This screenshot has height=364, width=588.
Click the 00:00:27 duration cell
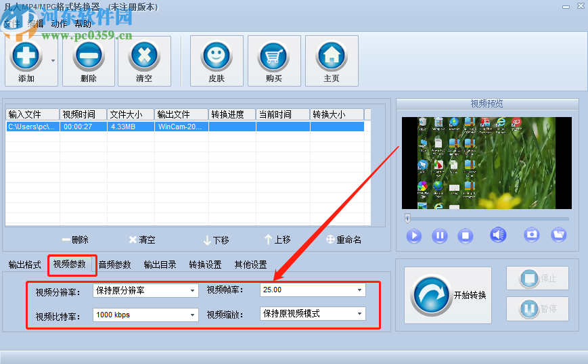(x=84, y=127)
